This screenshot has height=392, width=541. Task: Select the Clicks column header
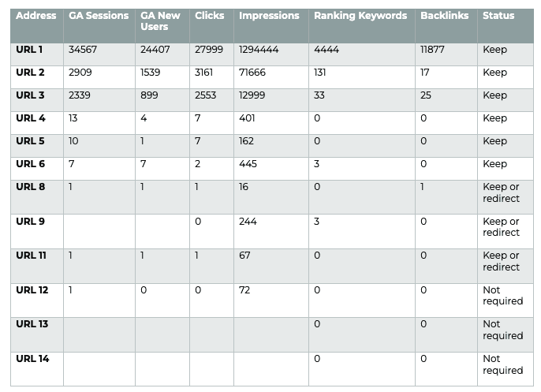click(210, 16)
